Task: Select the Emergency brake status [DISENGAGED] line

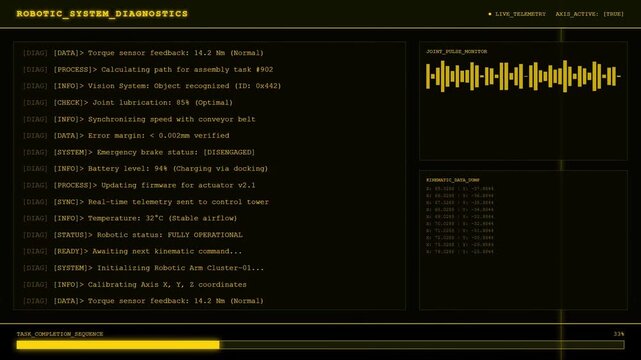Action: point(139,152)
